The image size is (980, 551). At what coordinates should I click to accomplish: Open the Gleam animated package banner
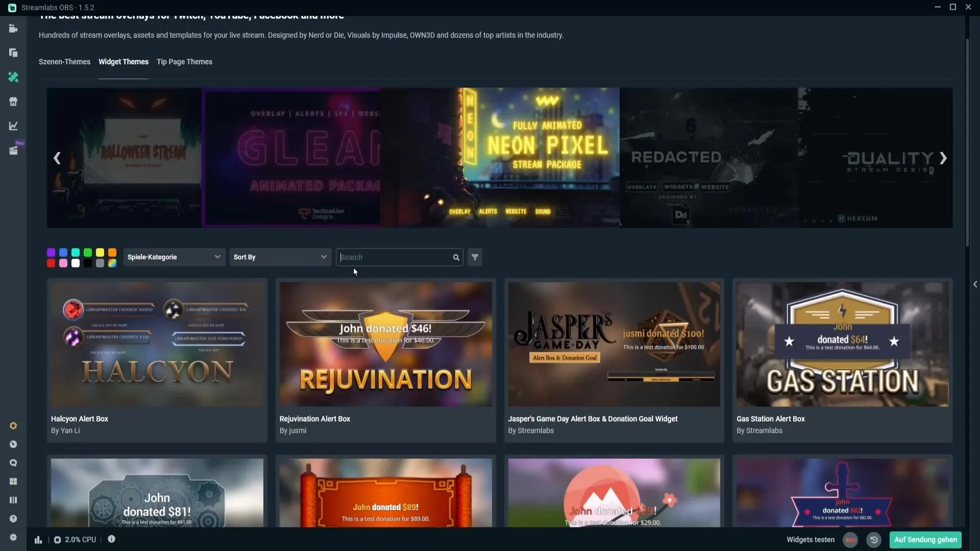[291, 158]
